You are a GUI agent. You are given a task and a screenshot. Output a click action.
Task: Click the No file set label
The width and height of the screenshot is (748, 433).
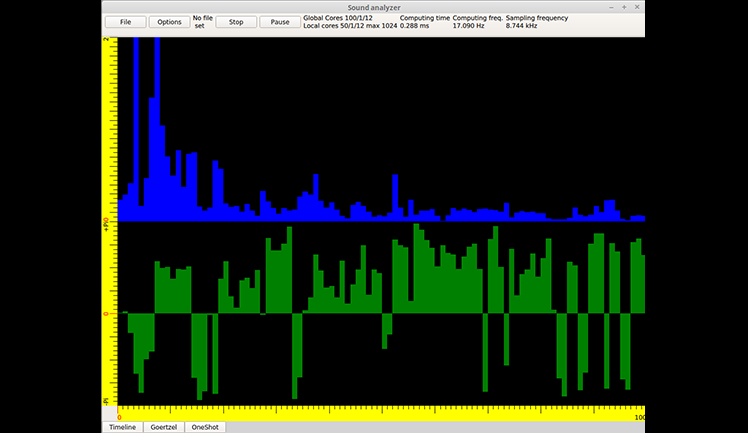pos(202,22)
